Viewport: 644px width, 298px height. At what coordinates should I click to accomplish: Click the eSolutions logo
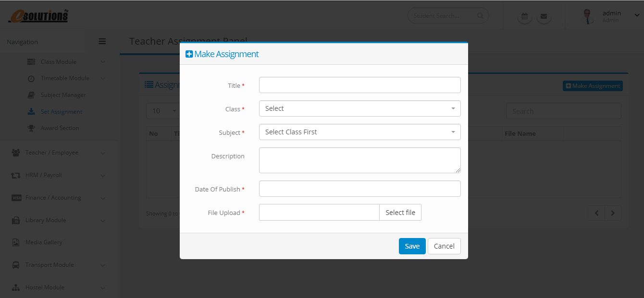coord(38,16)
